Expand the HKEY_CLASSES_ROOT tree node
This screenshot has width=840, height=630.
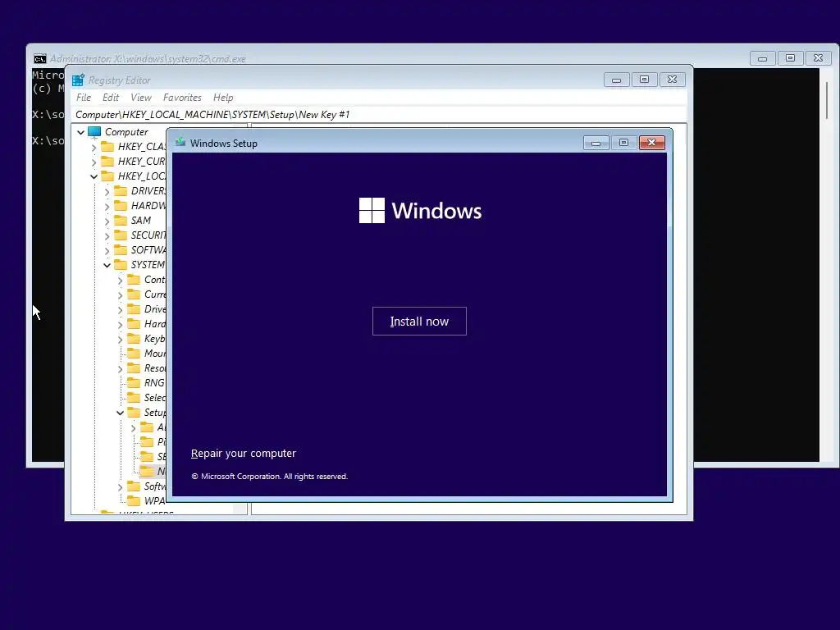[x=94, y=147]
